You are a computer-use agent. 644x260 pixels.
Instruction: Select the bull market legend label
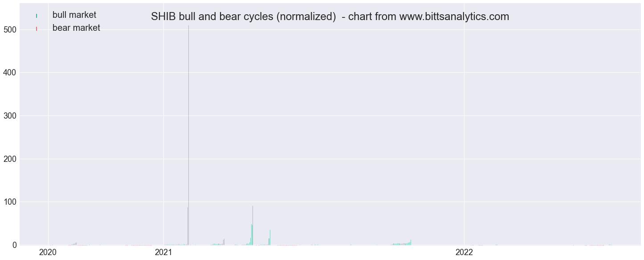coord(74,15)
